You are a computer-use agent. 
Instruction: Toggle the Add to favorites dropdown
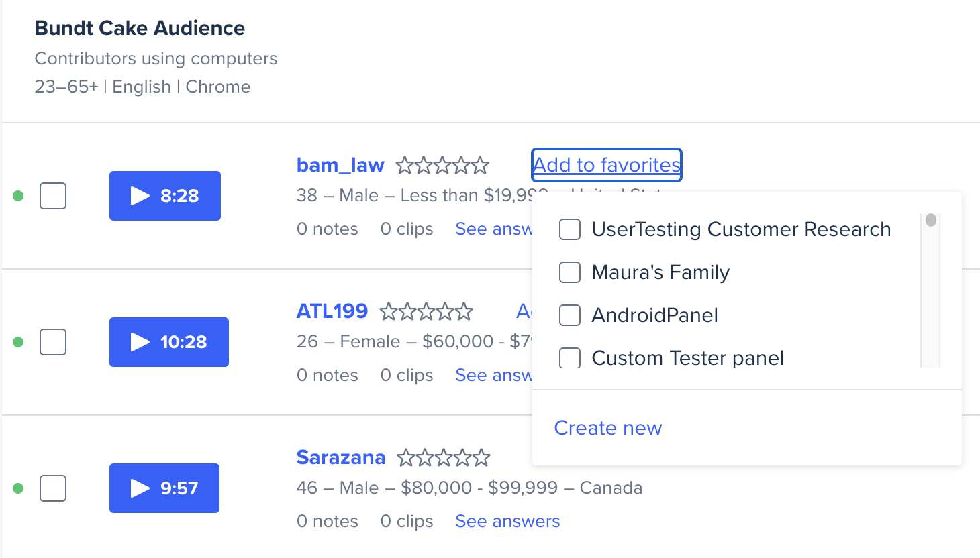tap(607, 165)
